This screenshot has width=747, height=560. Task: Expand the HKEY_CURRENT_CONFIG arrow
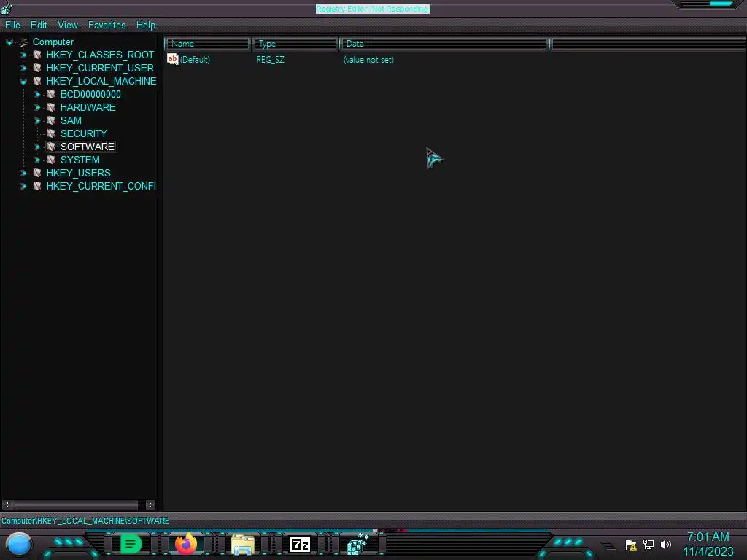[x=23, y=186]
